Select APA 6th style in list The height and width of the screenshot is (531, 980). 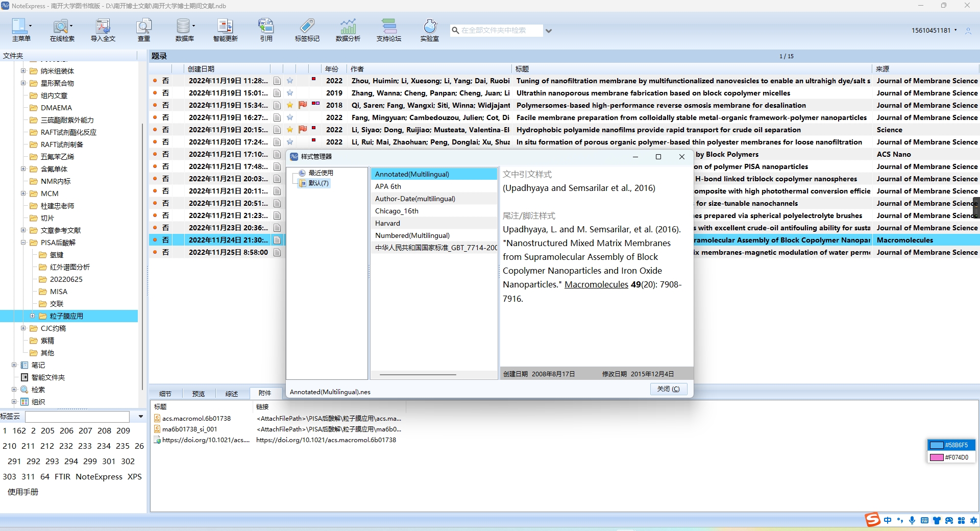click(x=434, y=186)
